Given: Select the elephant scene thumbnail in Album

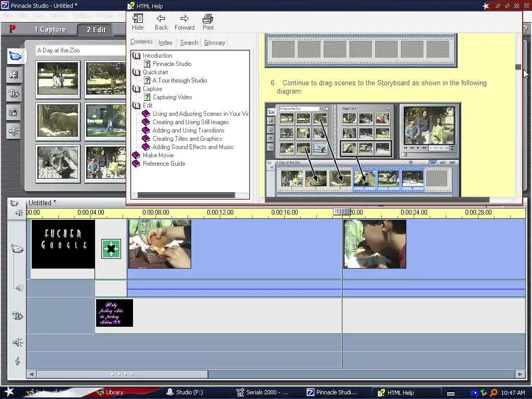Looking at the screenshot, I should click(58, 121).
